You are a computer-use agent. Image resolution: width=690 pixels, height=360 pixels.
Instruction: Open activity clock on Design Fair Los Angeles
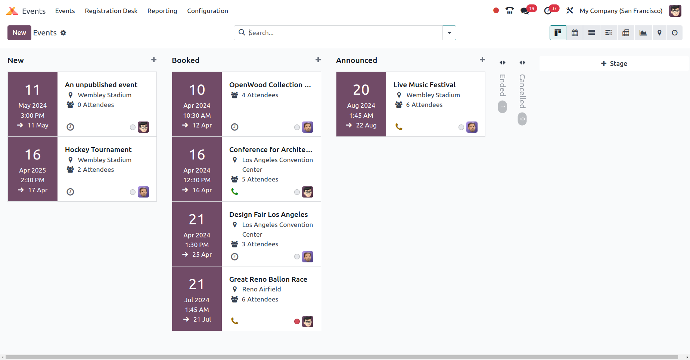[x=235, y=257]
